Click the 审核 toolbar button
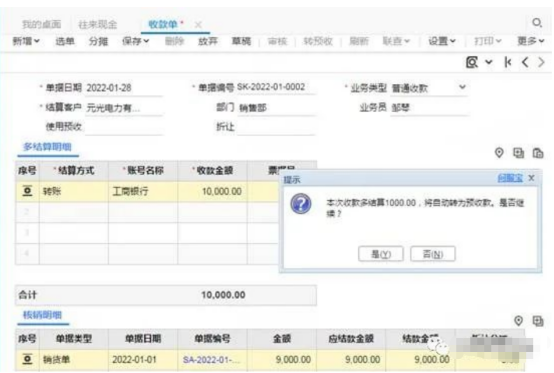 click(277, 41)
